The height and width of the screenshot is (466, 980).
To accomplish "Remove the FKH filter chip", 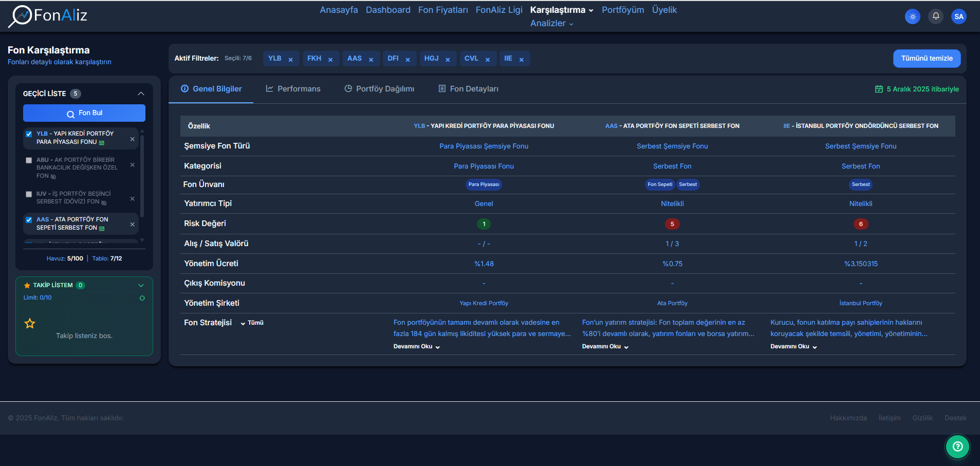I will (330, 60).
